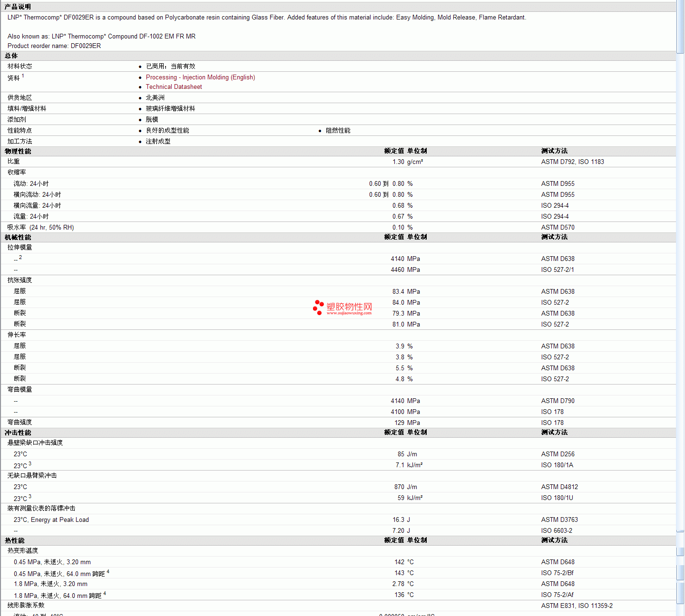685x616 pixels.
Task: Select the '机械性能' section header
Action: (x=18, y=237)
